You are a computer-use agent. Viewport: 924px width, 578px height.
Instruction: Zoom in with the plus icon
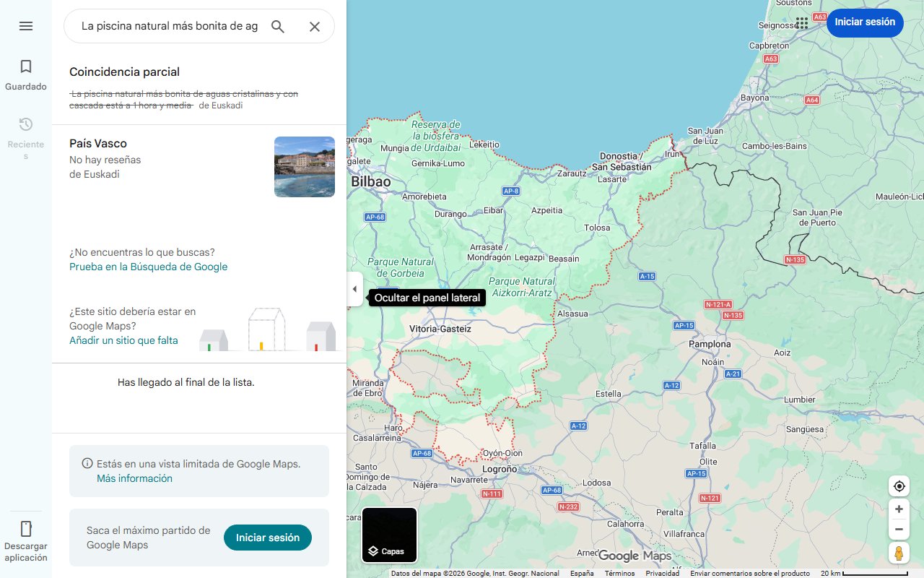tap(899, 509)
